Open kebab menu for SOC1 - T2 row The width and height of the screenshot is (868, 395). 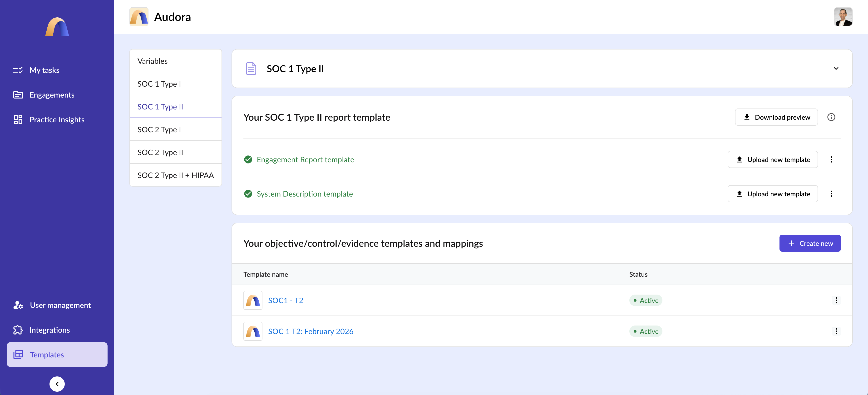(x=836, y=300)
